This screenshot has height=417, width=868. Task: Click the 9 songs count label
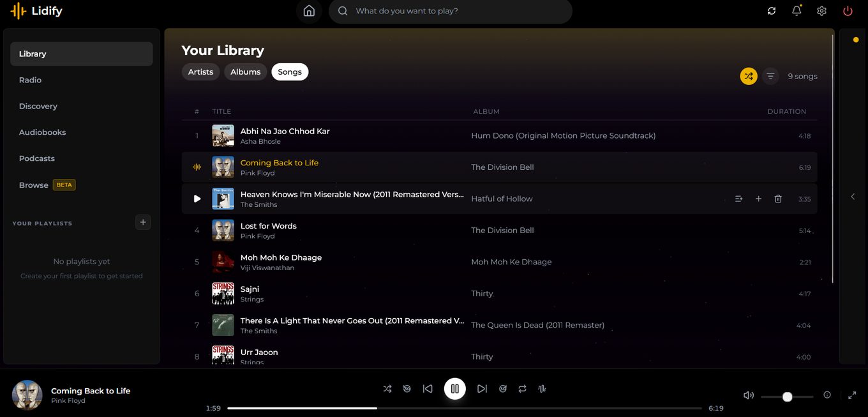[x=802, y=76]
